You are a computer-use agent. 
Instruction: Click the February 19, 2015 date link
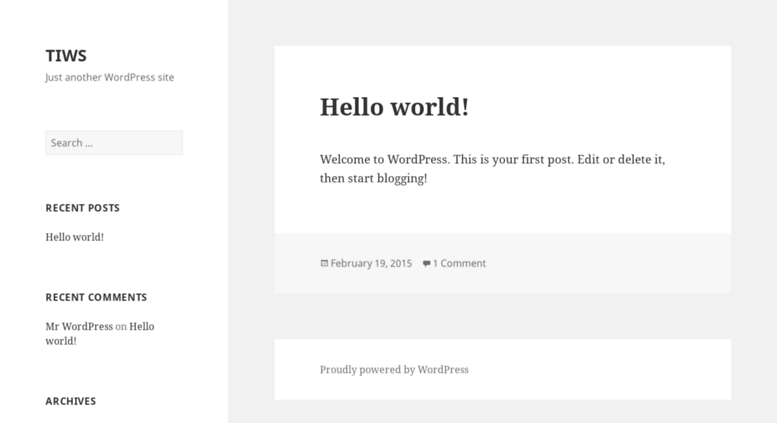tap(371, 263)
